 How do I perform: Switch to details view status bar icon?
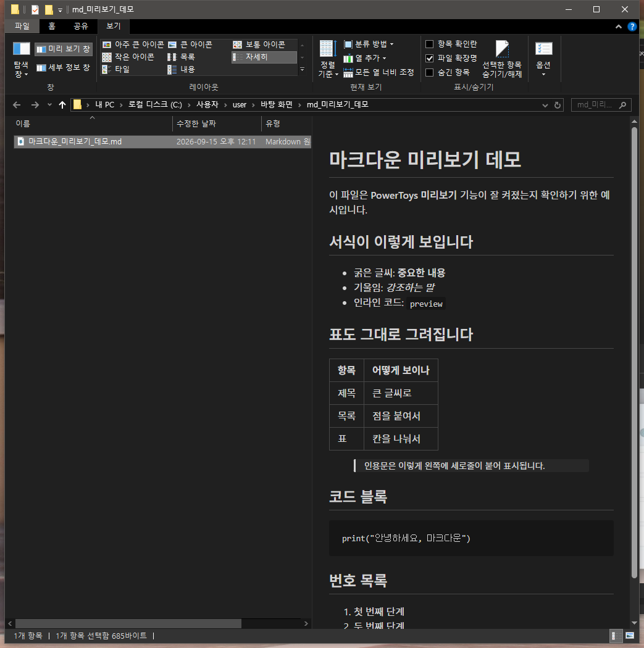[614, 636]
